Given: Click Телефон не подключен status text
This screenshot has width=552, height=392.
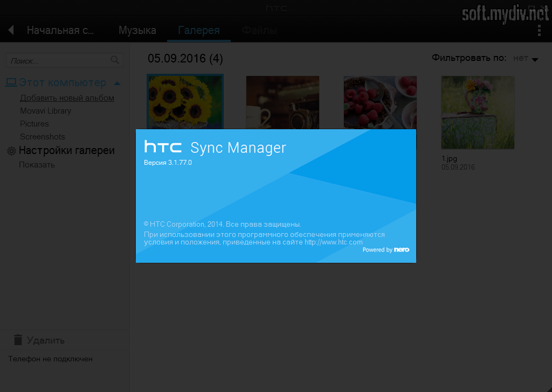Looking at the screenshot, I should coord(50,359).
